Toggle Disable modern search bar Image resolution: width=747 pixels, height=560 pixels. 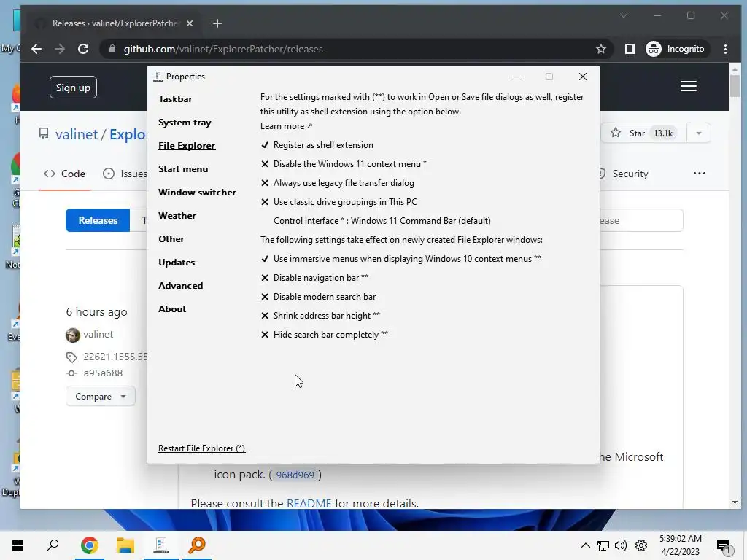pos(318,297)
